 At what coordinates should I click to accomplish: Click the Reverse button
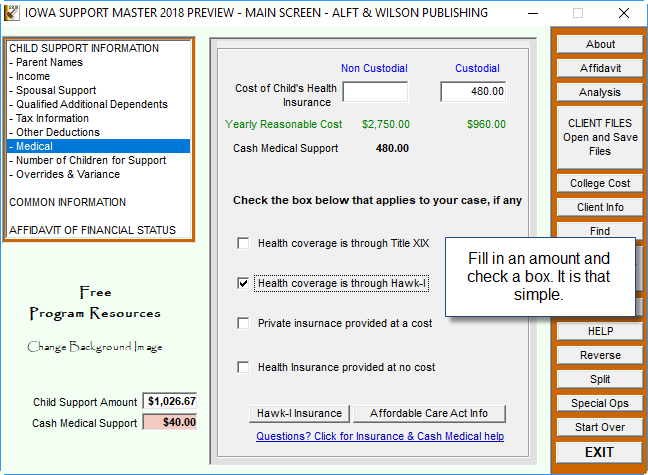pyautogui.click(x=600, y=355)
